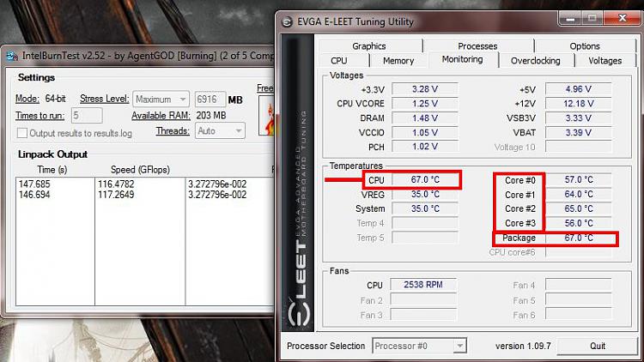Click the CPU temperature value in the left column
The image size is (644, 362).
[425, 180]
